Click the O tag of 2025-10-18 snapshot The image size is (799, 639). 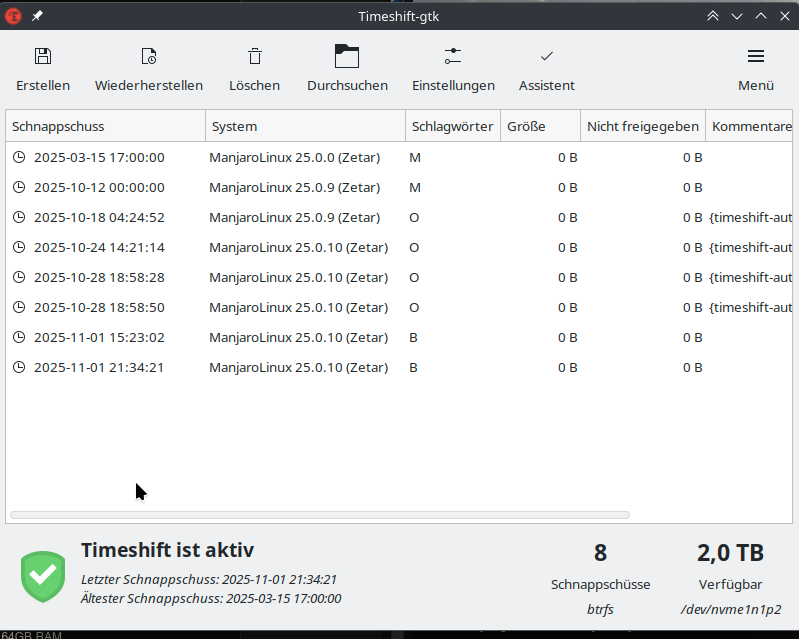point(414,218)
